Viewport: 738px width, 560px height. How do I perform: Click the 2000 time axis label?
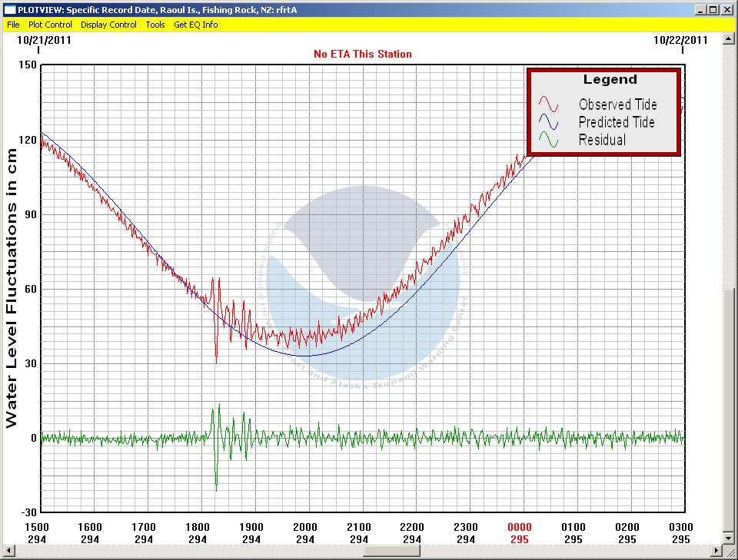[305, 527]
